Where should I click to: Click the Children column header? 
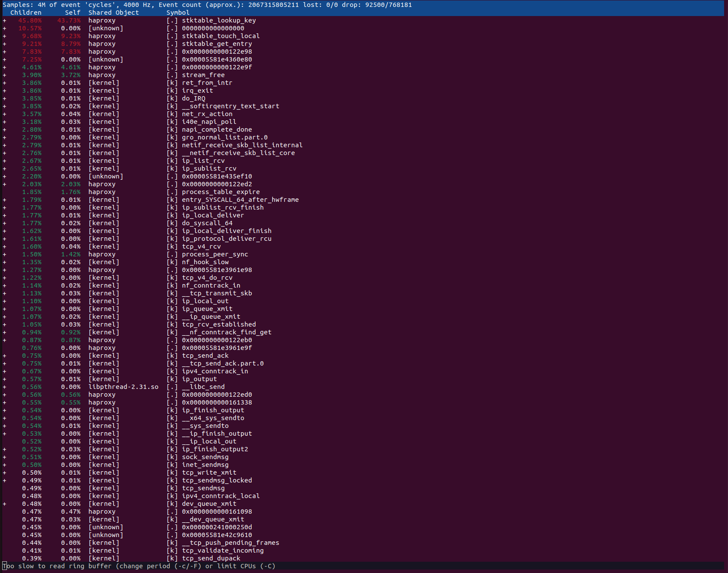pyautogui.click(x=26, y=12)
